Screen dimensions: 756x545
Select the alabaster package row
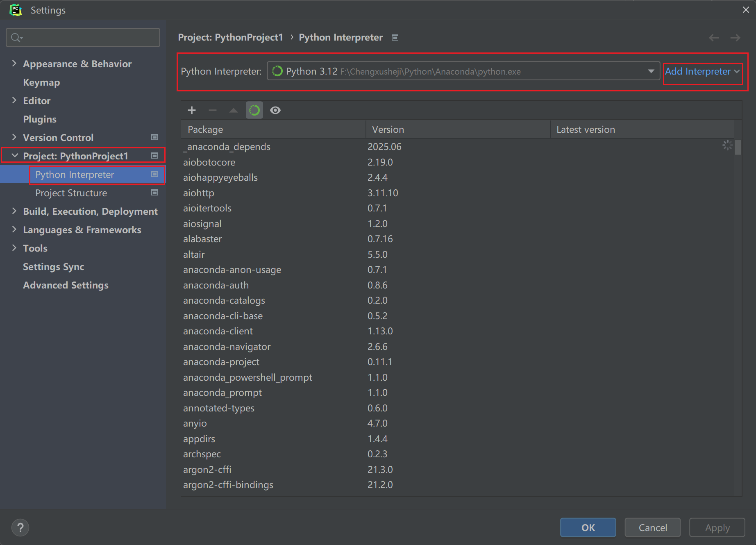point(458,239)
